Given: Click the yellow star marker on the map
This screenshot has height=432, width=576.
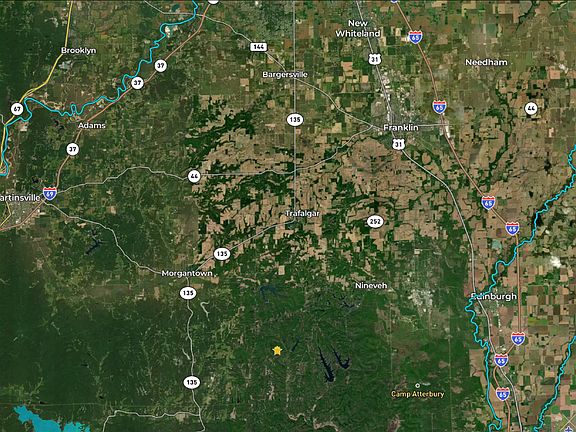Looking at the screenshot, I should [x=277, y=350].
